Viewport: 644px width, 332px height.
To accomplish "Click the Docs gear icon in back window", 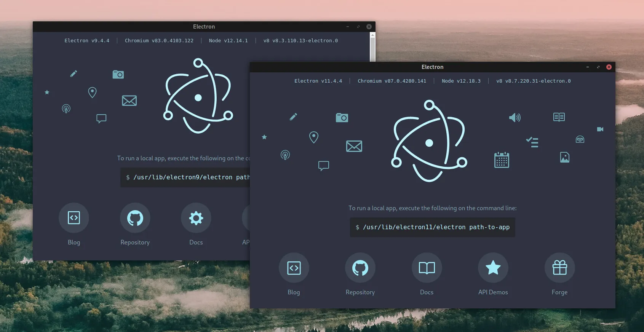I will pyautogui.click(x=196, y=218).
